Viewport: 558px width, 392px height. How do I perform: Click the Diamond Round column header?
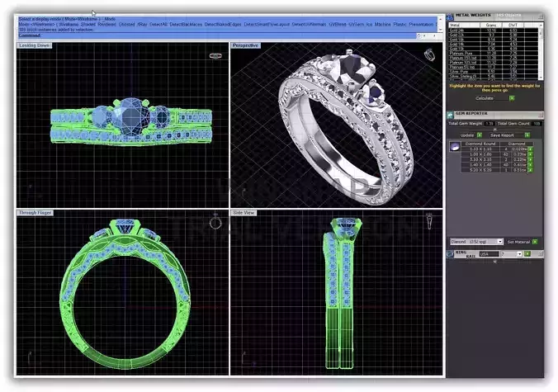(x=480, y=144)
